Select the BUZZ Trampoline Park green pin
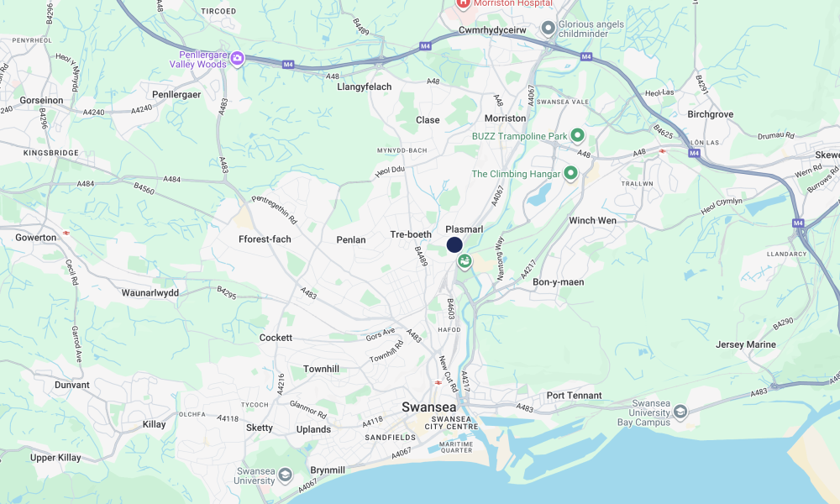The height and width of the screenshot is (504, 840). (x=577, y=135)
